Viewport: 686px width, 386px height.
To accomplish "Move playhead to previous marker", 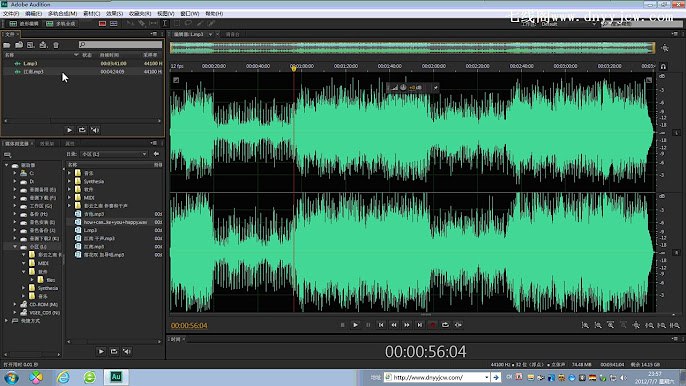I will coord(381,325).
